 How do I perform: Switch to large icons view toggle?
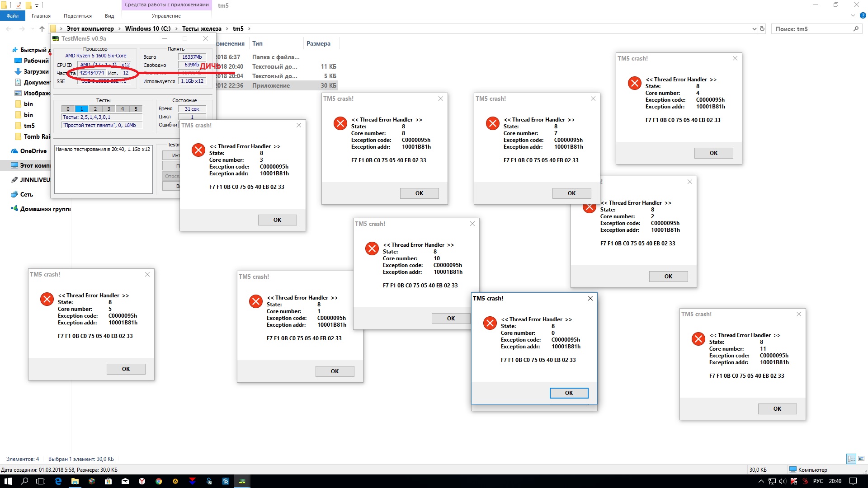pyautogui.click(x=861, y=459)
